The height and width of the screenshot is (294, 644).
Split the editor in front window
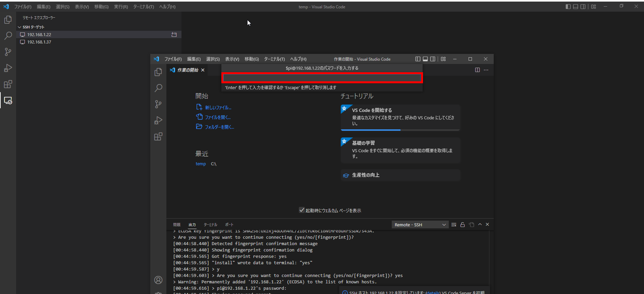click(477, 70)
